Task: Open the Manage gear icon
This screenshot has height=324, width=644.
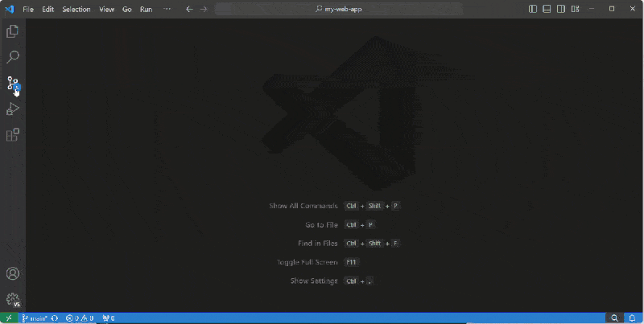Action: point(13,299)
